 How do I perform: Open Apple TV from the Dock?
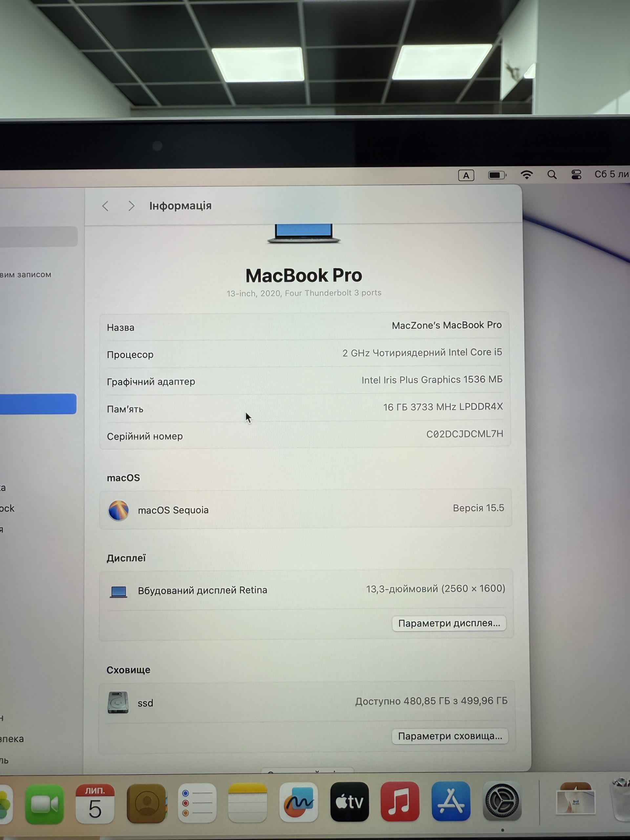click(x=349, y=802)
